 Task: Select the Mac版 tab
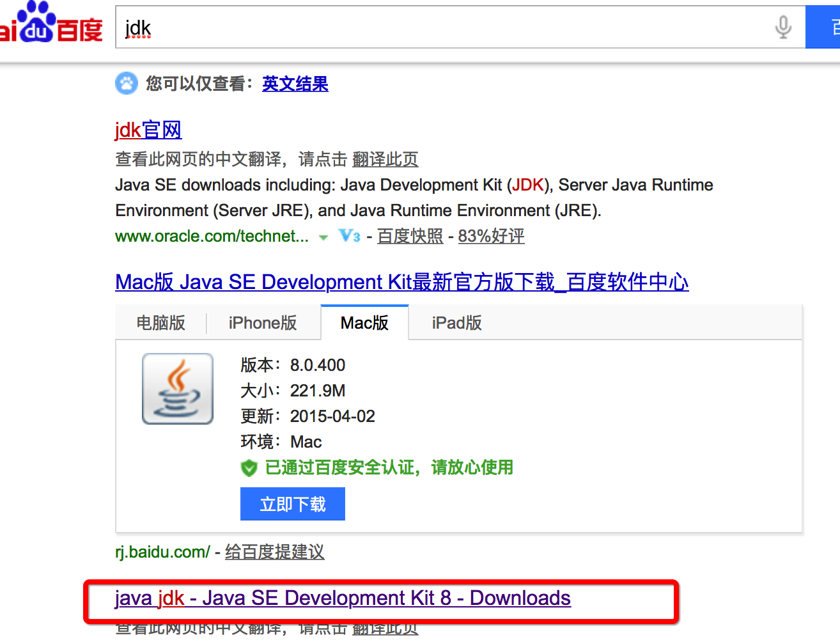coord(364,323)
